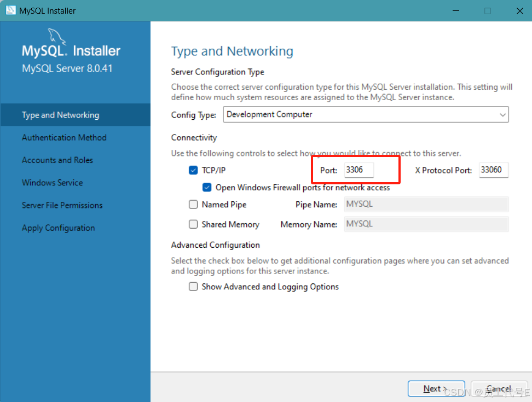Click the Pipe Name field
The image size is (532, 402).
pyautogui.click(x=426, y=205)
